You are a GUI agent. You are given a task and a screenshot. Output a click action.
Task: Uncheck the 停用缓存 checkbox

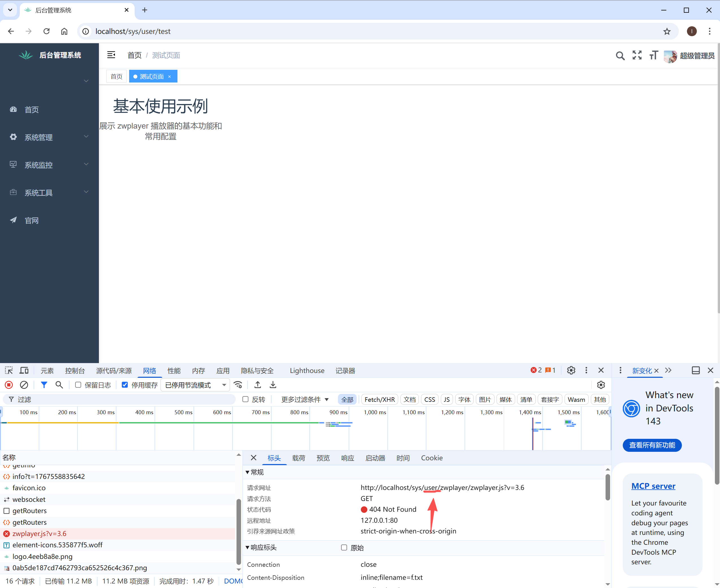[x=125, y=385]
